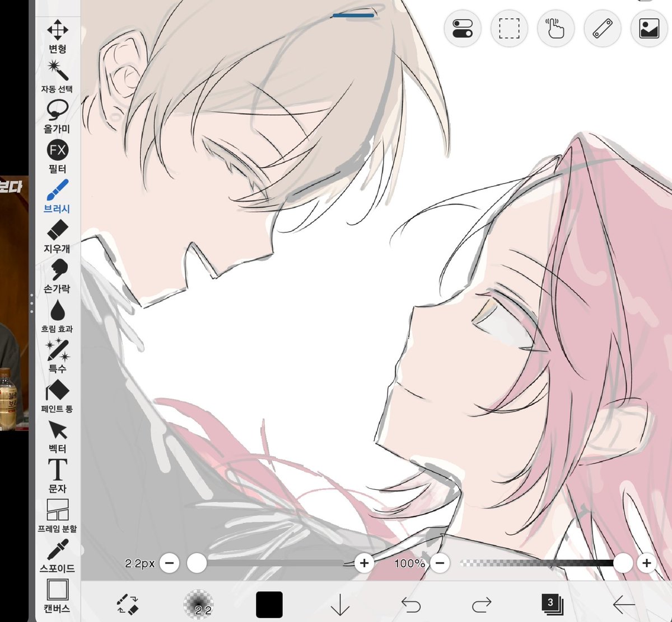
Task: Undo the last stroke
Action: (x=411, y=605)
